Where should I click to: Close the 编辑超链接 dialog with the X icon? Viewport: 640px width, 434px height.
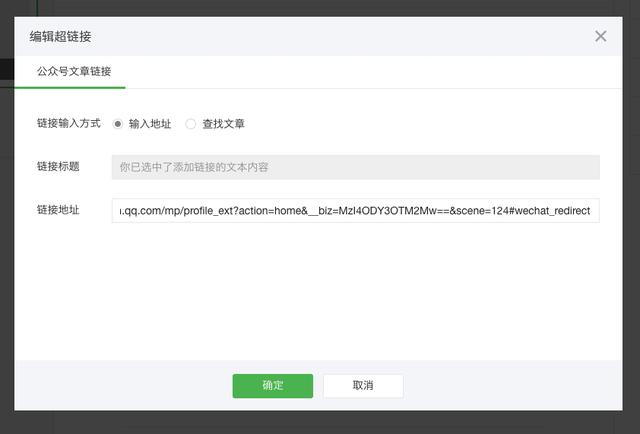tap(600, 36)
